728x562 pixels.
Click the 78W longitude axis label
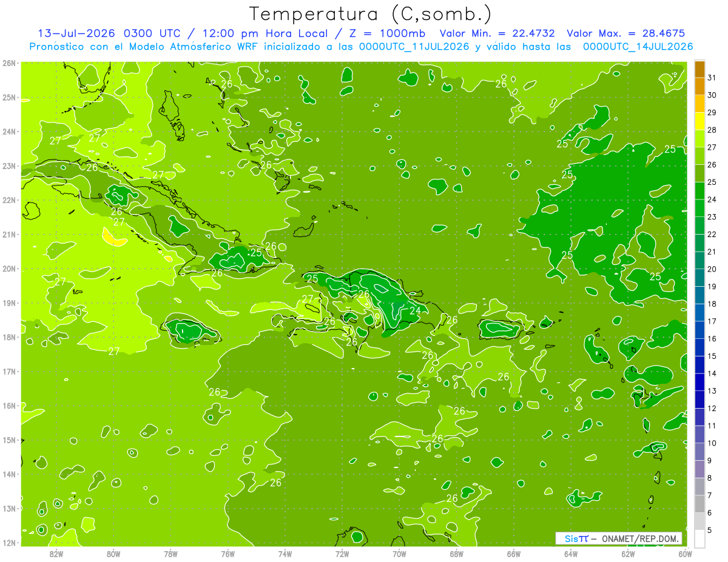point(170,554)
